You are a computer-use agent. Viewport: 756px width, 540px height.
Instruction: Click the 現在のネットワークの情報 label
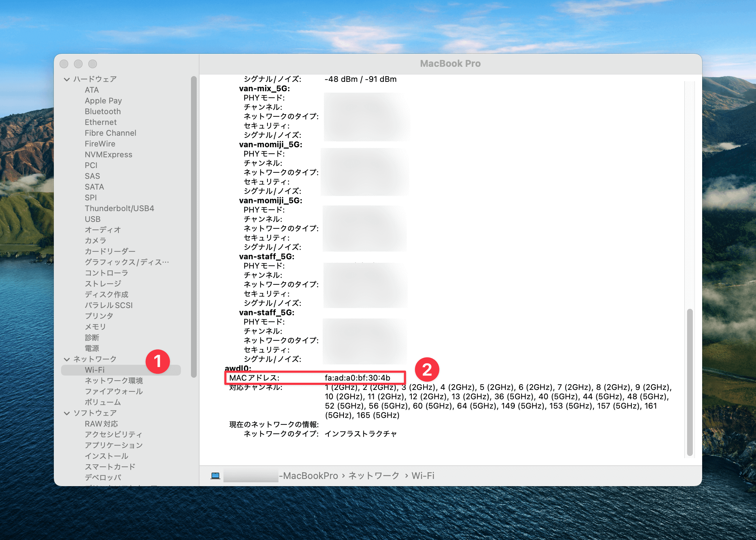pos(274,425)
